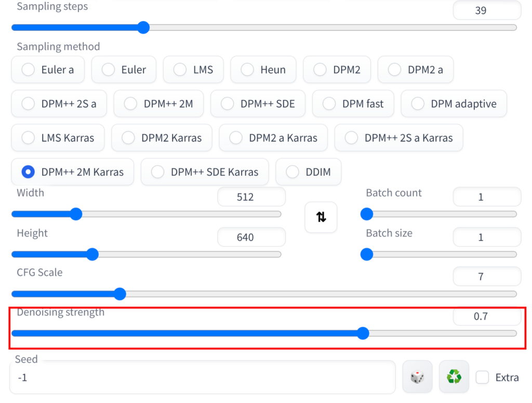The height and width of the screenshot is (403, 532).
Task: Select the LMS Karras sampler
Action: tap(57, 138)
